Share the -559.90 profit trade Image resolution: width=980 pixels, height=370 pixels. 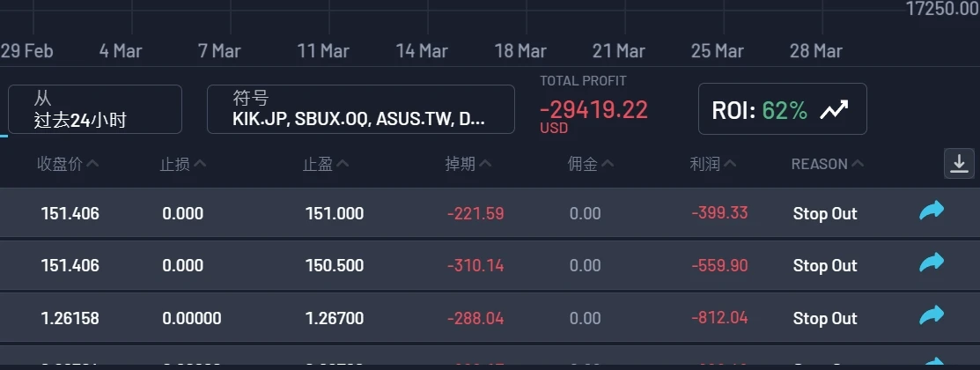931,263
